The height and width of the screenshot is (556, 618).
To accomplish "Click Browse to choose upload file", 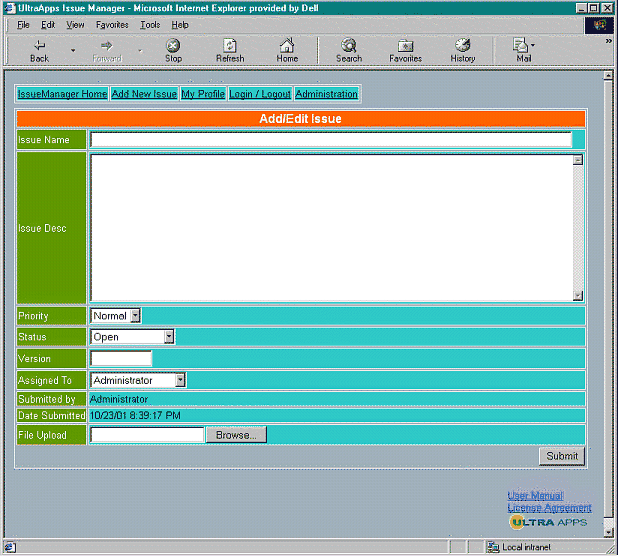I will (236, 435).
